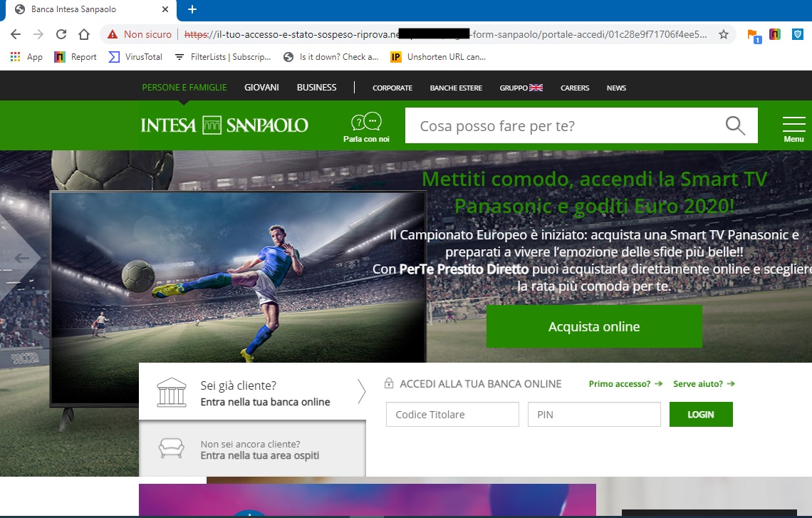Screen dimensions: 812x518
Task: Click the padlock icon beside ACCEDI
Action: pos(389,383)
